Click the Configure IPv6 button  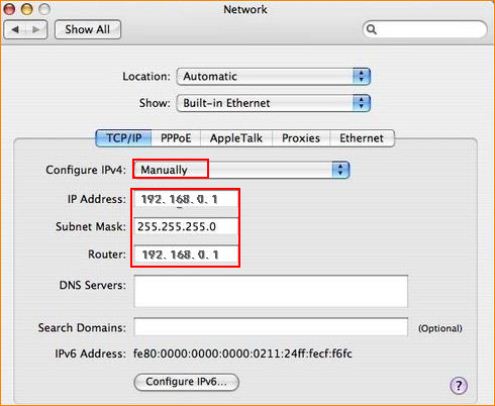186,382
